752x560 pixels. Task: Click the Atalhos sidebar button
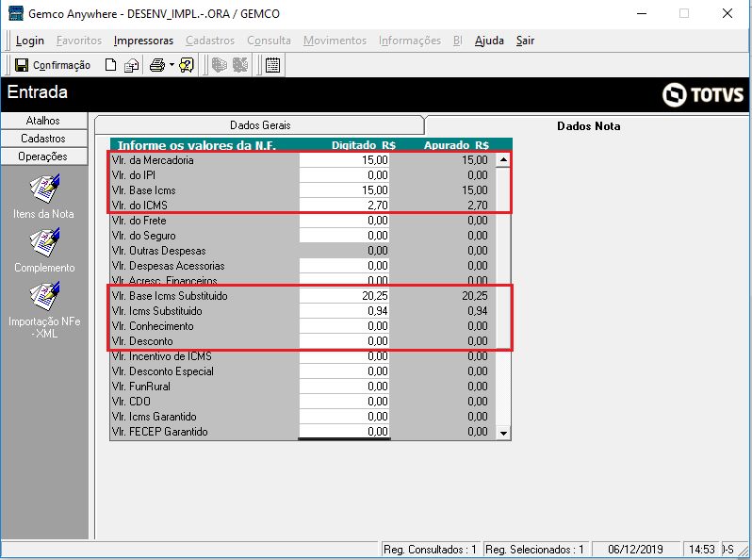point(43,121)
